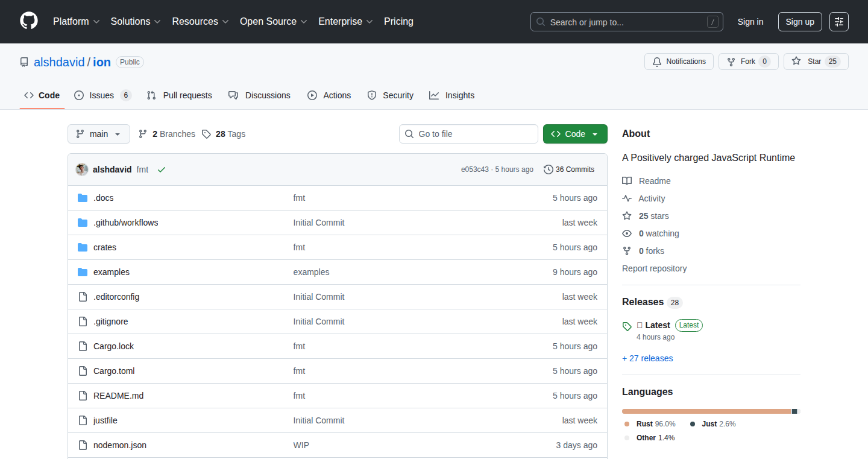Click the star icon in Star button

coord(796,62)
